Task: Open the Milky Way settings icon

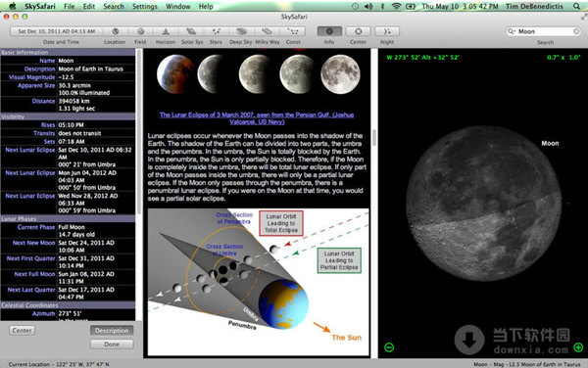Action: point(267,31)
